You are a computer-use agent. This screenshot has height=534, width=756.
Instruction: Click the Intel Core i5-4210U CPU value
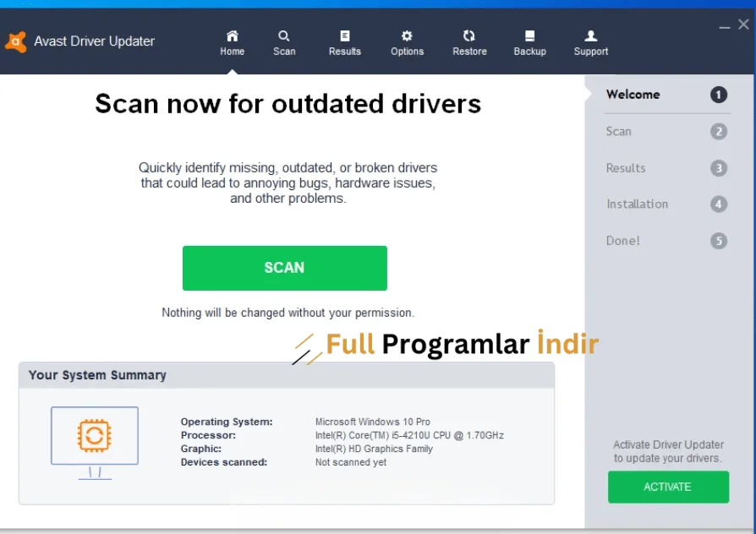tap(409, 435)
